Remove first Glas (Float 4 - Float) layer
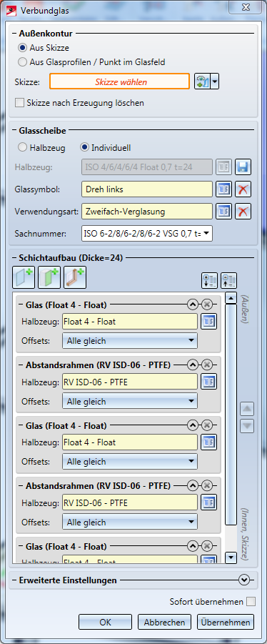The height and width of the screenshot is (644, 267). [x=207, y=304]
